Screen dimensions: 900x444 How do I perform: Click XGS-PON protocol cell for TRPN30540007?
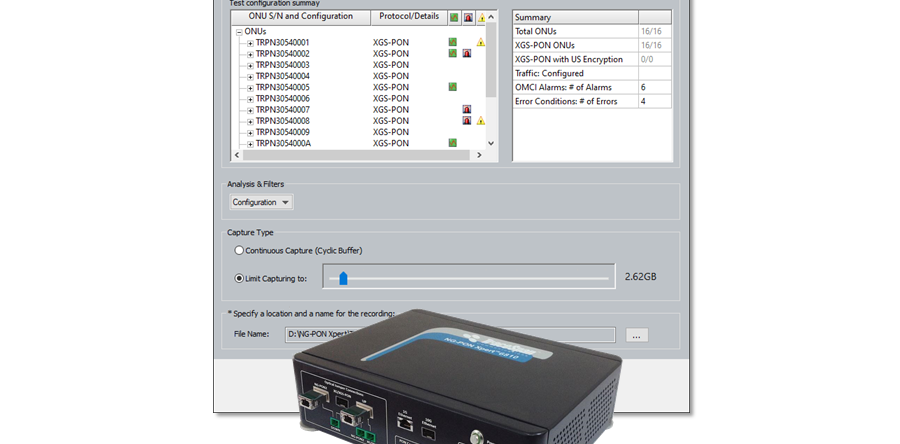(x=391, y=110)
